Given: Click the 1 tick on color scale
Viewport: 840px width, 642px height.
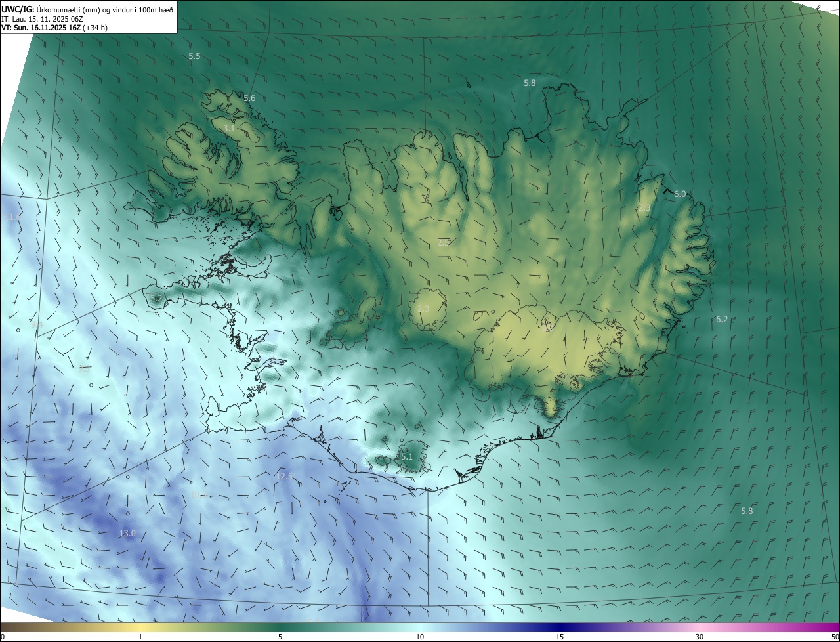Looking at the screenshot, I should click(140, 637).
